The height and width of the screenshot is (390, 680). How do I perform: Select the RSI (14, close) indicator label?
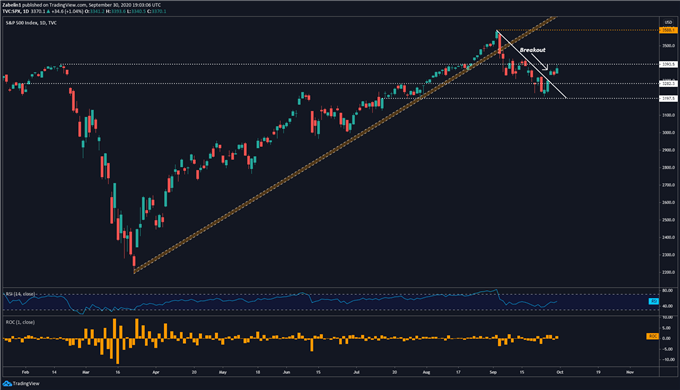tap(20, 294)
